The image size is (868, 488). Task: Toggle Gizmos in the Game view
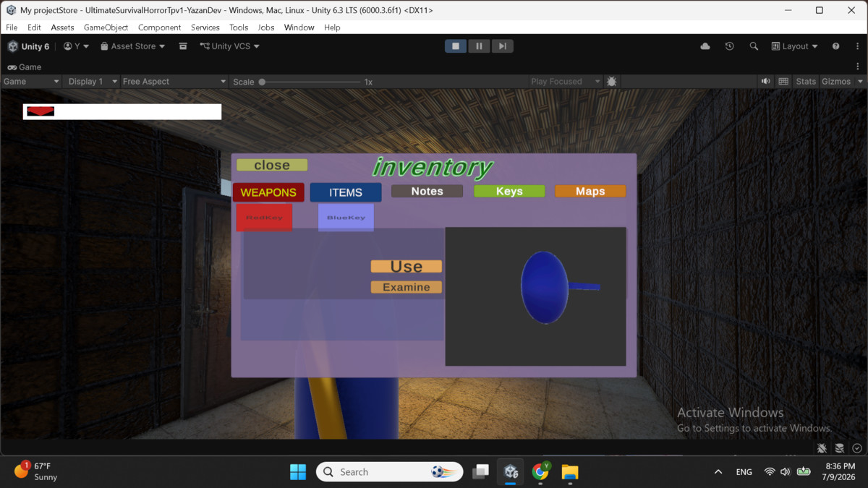(836, 82)
